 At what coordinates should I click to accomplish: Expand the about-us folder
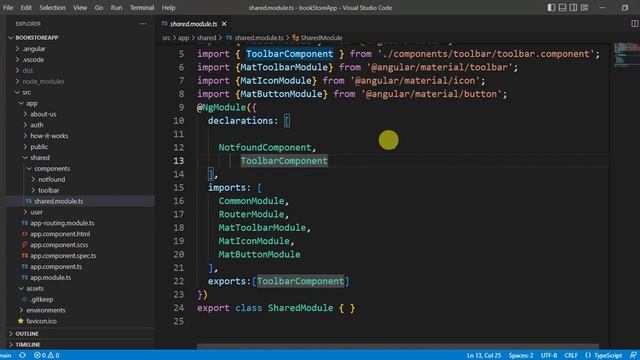43,114
